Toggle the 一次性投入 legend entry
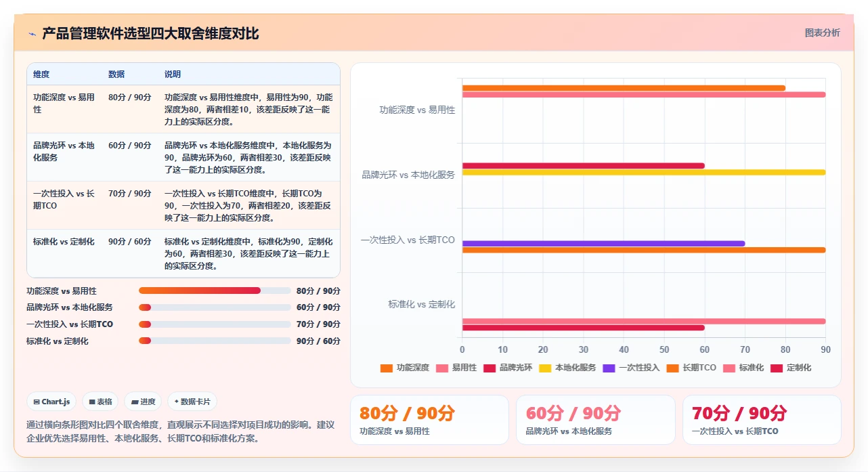 (631, 368)
